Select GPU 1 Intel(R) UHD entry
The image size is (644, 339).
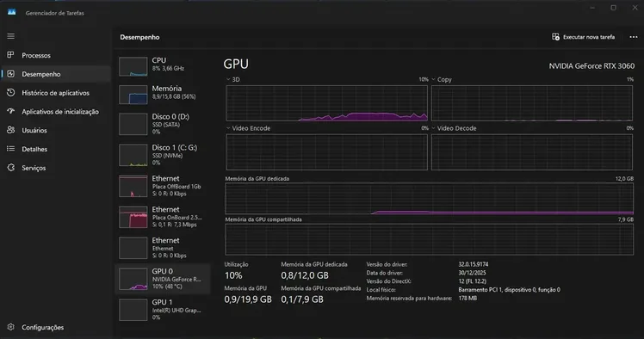[163, 311]
